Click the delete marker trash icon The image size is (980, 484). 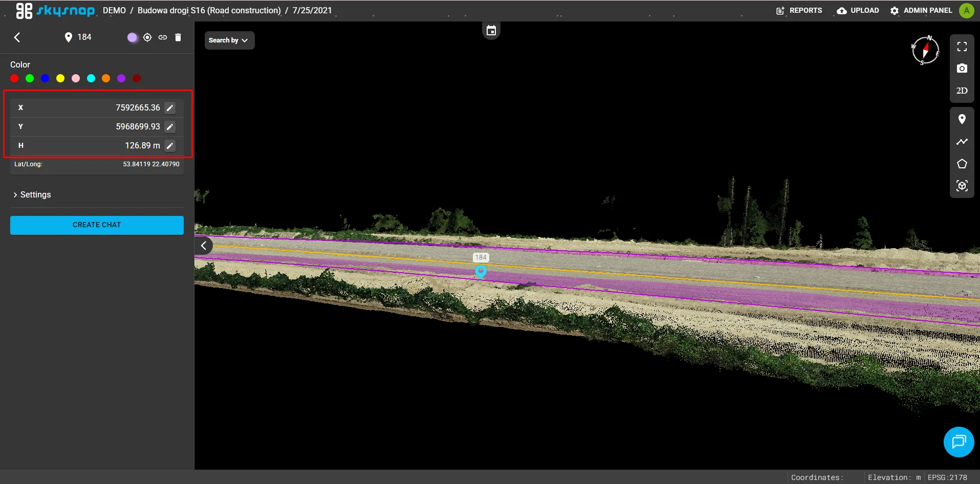pos(178,37)
